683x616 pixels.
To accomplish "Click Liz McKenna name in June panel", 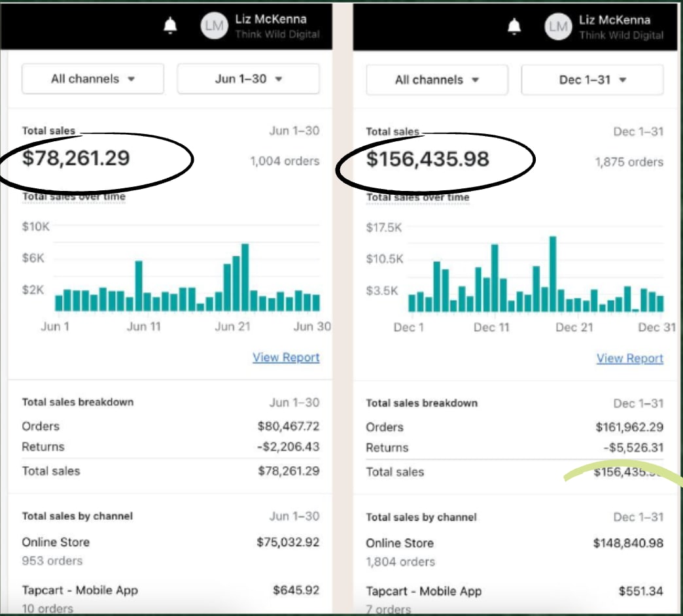I will click(271, 19).
